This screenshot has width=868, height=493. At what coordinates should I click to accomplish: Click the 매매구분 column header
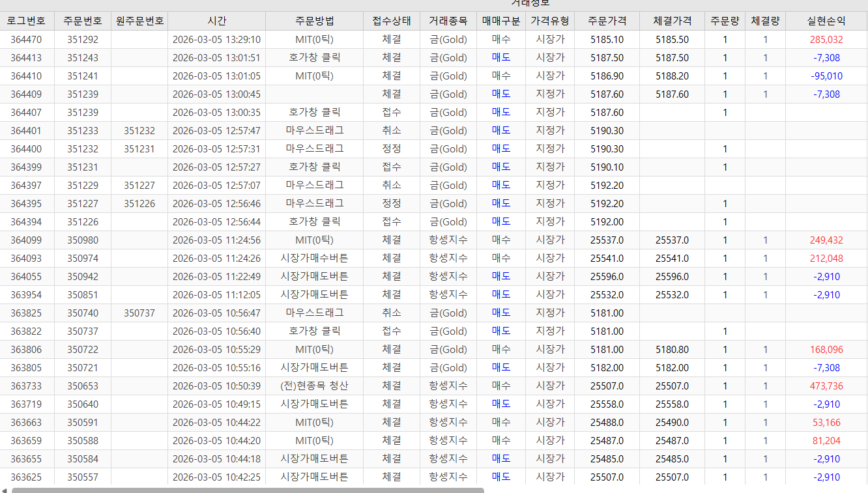[501, 21]
